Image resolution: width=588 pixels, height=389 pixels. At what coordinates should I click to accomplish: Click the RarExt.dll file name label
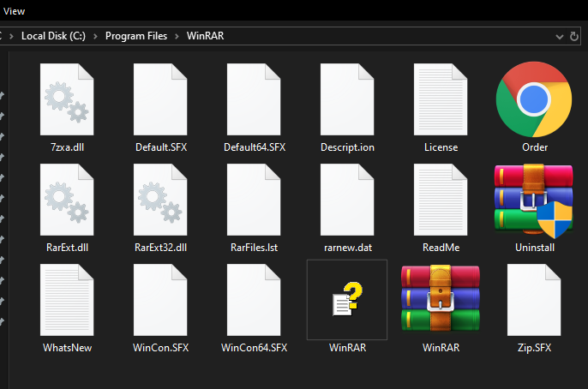coord(67,248)
